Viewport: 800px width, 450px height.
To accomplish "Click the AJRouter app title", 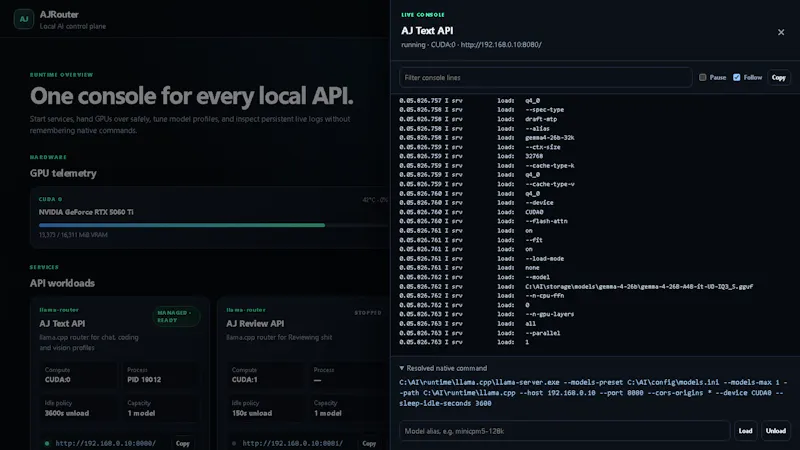I will (59, 14).
